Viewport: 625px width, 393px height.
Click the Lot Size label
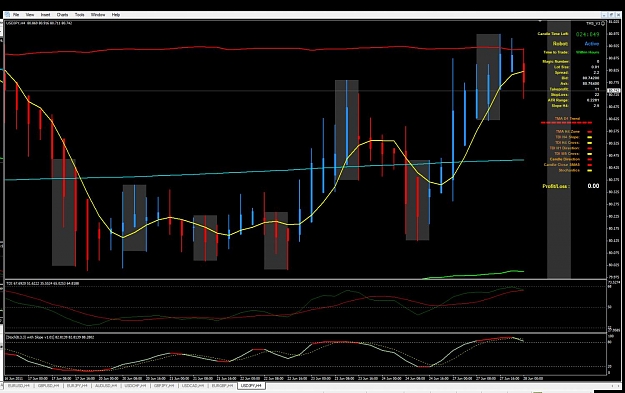coord(562,67)
